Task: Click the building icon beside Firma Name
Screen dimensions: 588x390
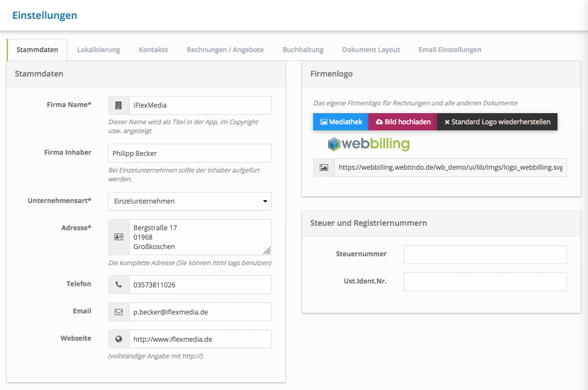Action: pos(119,105)
